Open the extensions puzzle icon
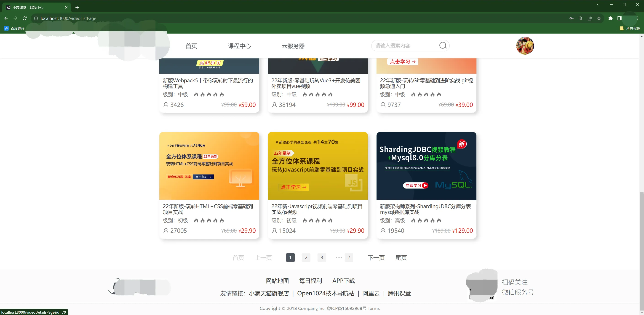The image size is (644, 315). 610,18
